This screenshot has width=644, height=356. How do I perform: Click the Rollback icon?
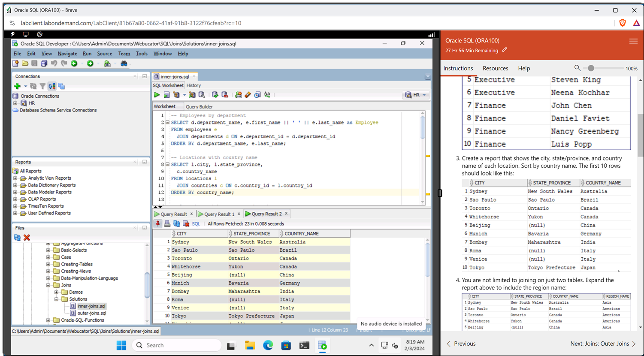[224, 95]
